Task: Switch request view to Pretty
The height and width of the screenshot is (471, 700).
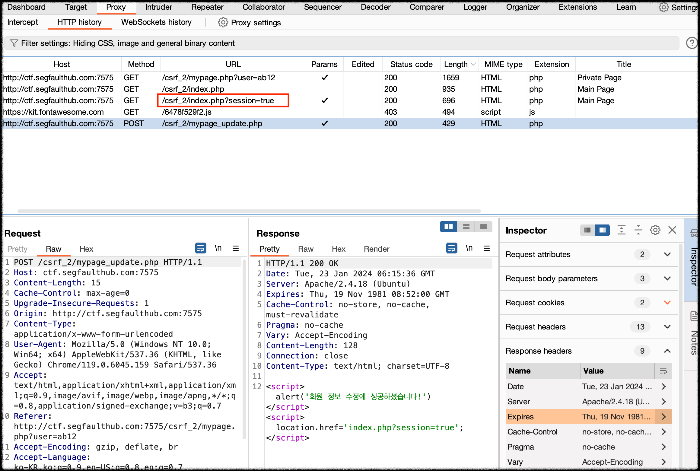Action: pos(17,249)
